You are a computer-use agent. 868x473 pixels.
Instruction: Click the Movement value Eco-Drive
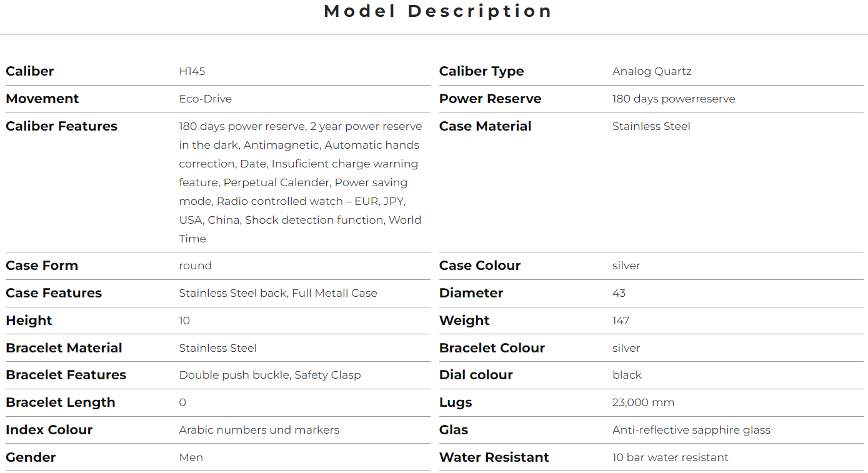click(205, 99)
